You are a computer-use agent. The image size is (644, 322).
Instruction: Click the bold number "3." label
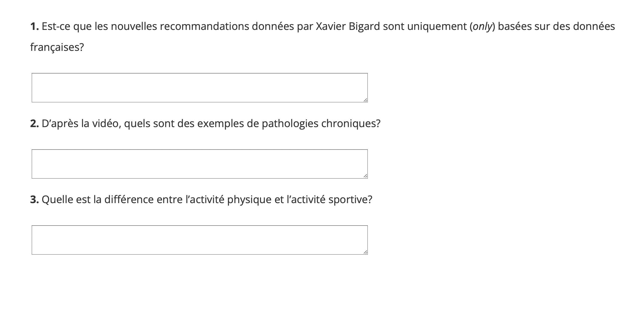point(35,200)
